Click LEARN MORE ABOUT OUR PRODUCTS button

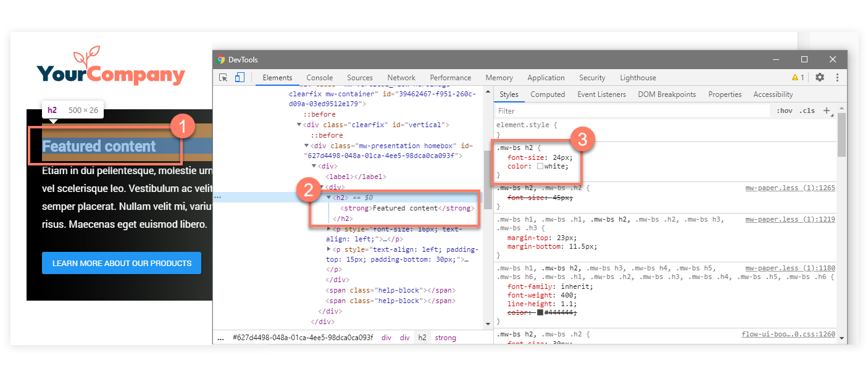point(121,262)
